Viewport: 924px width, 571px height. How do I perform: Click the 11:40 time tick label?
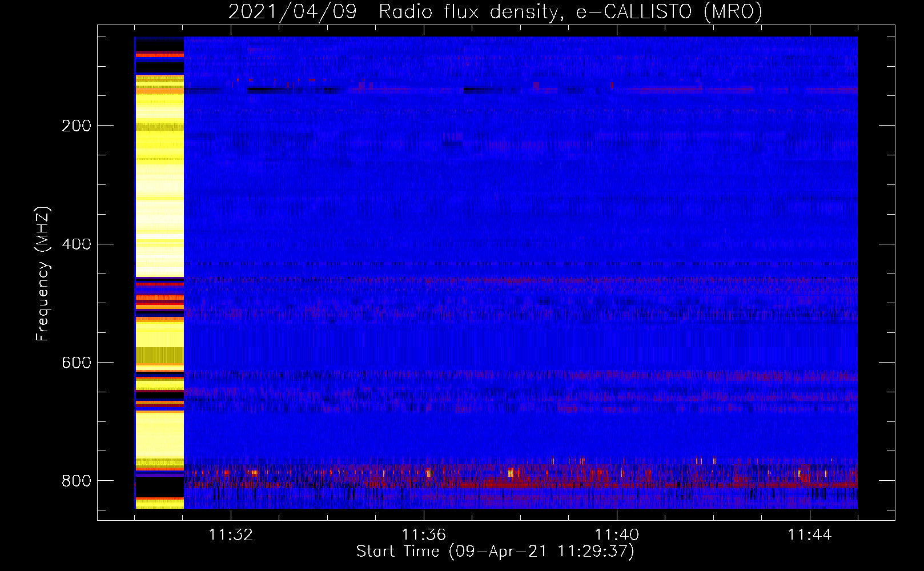[617, 534]
